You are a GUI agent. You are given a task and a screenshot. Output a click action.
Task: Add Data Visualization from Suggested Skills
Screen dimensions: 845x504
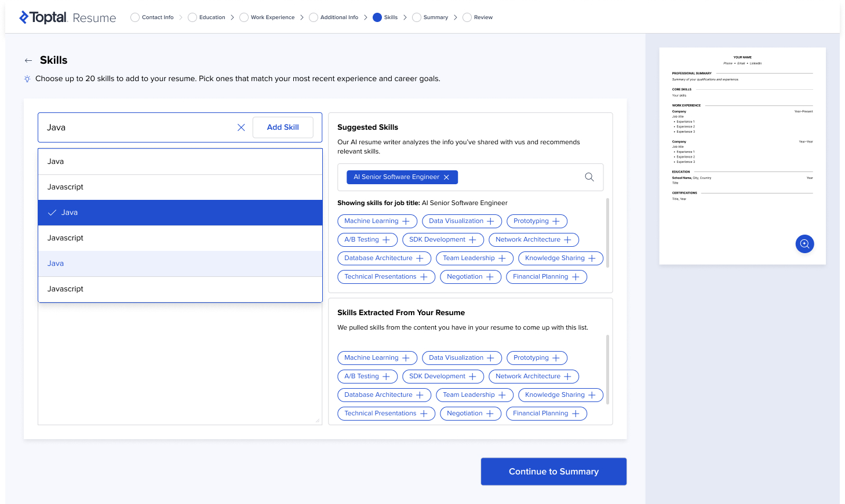462,221
